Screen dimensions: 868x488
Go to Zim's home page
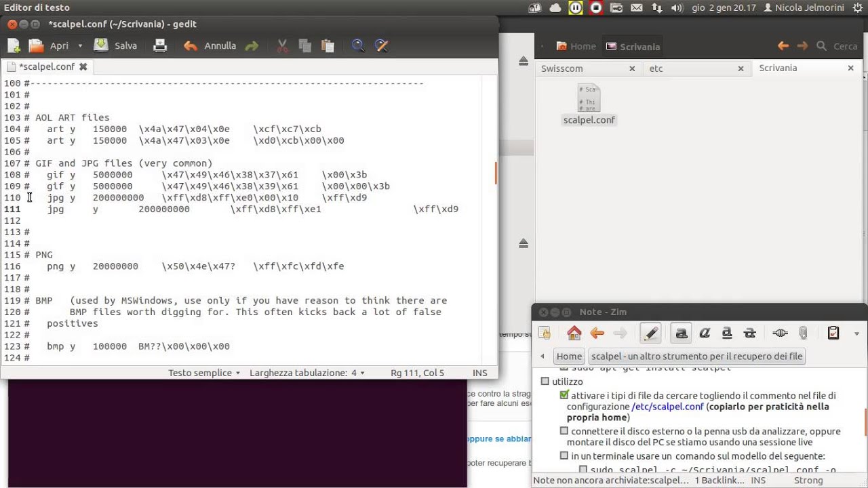click(574, 333)
